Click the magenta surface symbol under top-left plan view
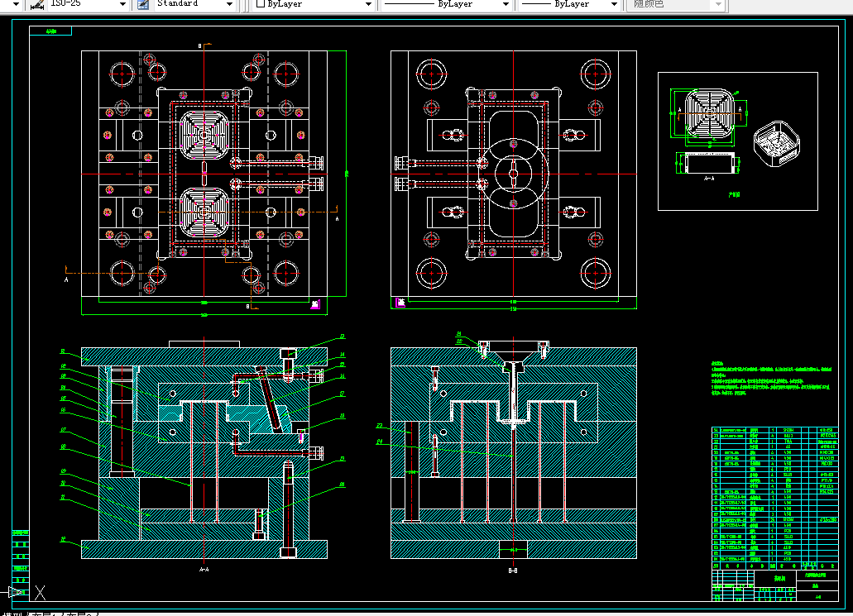The height and width of the screenshot is (616, 853). [315, 304]
